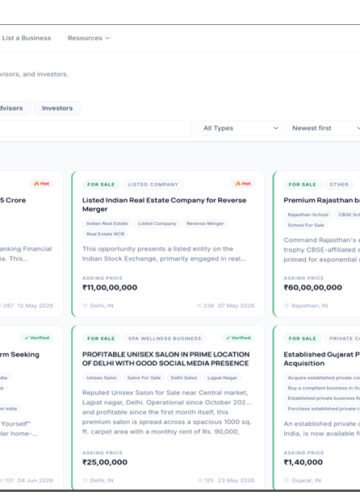Switch to the Investors tab
The height and width of the screenshot is (504, 360).
[x=57, y=108]
